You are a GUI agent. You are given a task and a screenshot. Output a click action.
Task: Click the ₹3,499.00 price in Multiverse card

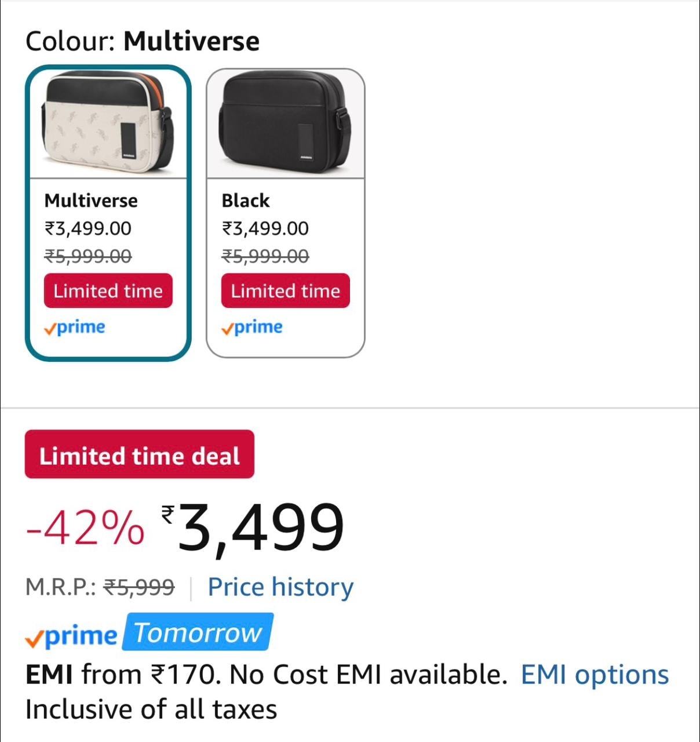tap(88, 228)
